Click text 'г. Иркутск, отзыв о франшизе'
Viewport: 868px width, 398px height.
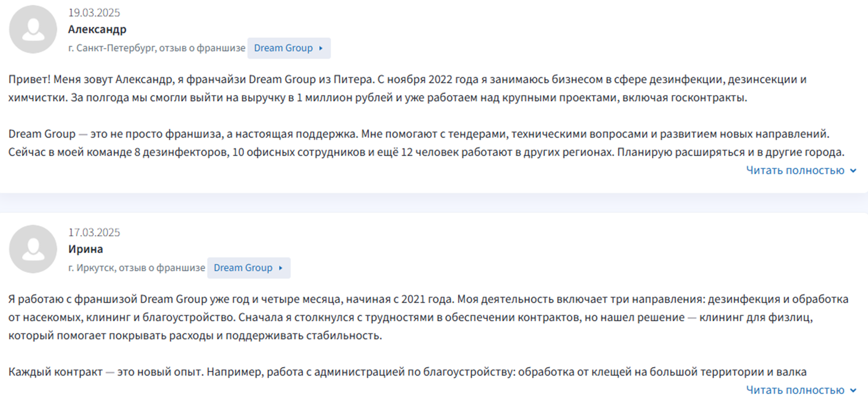136,268
